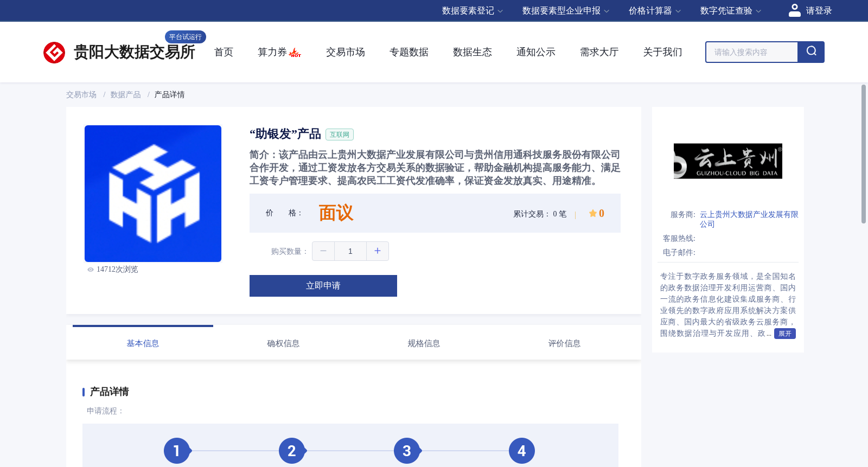
Task: Open the 数据要素登记 dropdown
Action: click(473, 11)
